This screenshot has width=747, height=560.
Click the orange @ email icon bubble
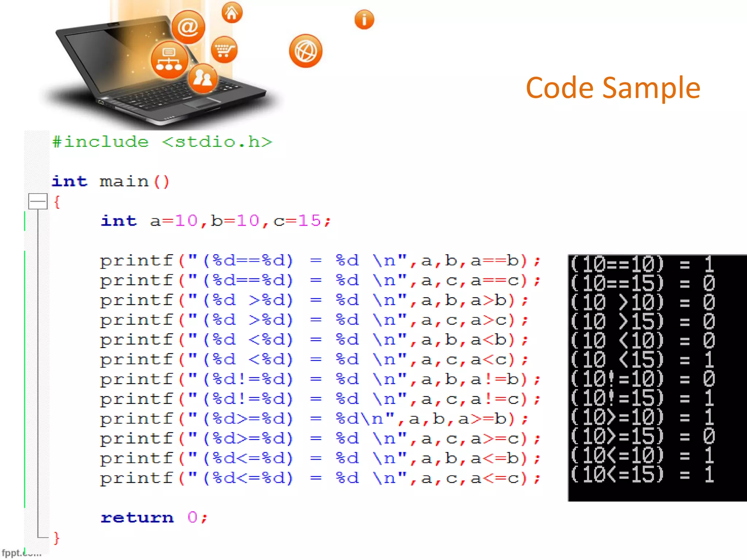[188, 27]
